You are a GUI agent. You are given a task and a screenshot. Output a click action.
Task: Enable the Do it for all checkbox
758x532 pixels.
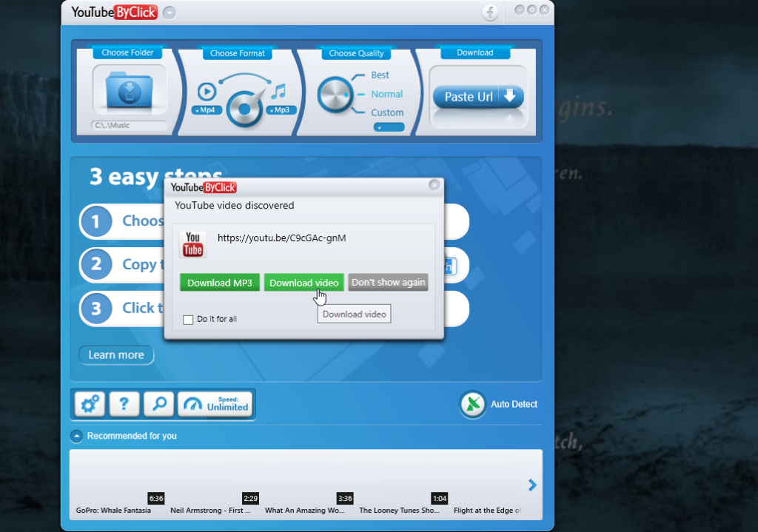188,320
